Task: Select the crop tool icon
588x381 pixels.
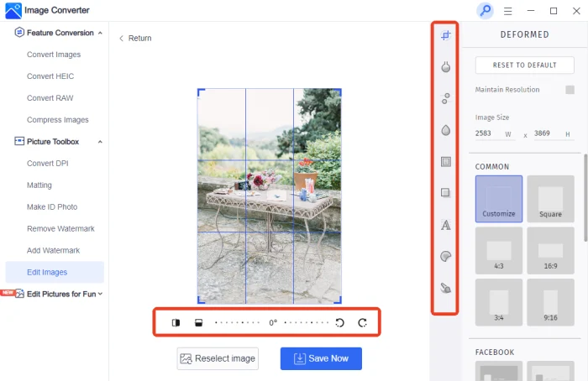Action: (x=446, y=35)
